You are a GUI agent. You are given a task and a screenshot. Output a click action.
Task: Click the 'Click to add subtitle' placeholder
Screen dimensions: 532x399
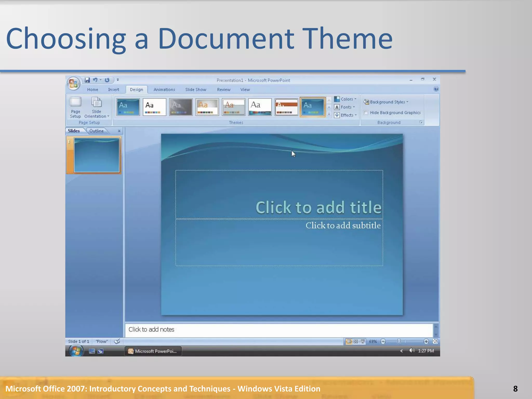(x=279, y=242)
